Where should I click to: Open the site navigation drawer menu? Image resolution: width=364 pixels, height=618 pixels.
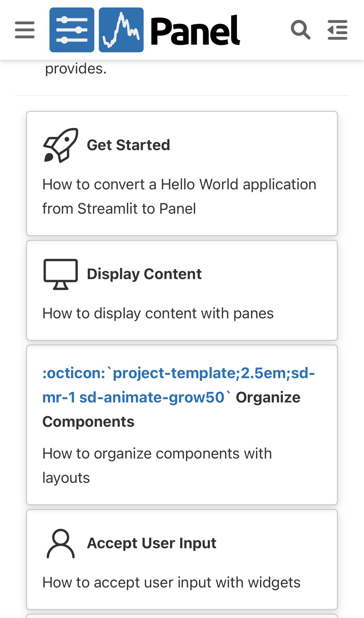pyautogui.click(x=24, y=30)
